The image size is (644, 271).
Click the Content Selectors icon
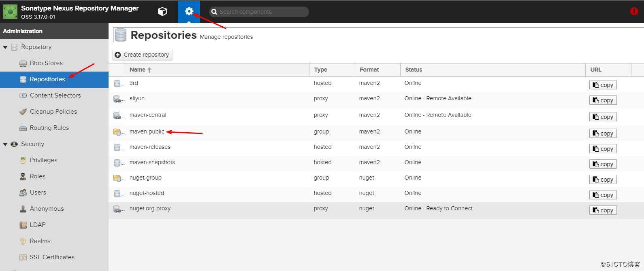(x=23, y=95)
